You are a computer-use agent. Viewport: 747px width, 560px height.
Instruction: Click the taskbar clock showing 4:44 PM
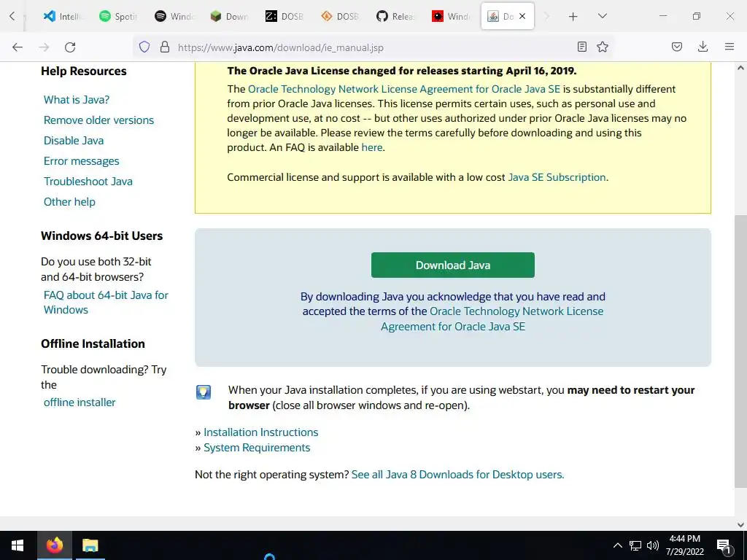click(684, 545)
